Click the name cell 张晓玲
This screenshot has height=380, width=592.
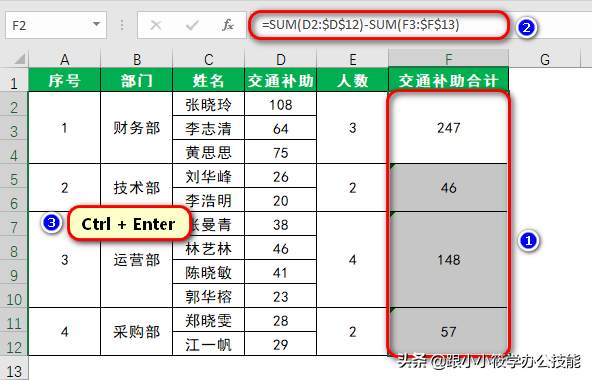[x=208, y=104]
